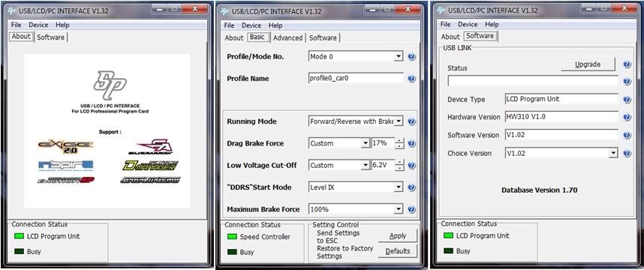Click Defaults to restore factory settings
The height and width of the screenshot is (270, 644).
click(398, 251)
